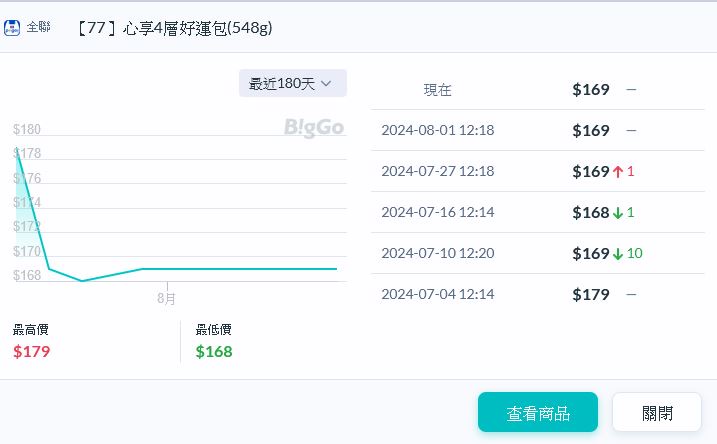Click the BigGo watermark logo
The width and height of the screenshot is (717, 444).
(x=313, y=127)
